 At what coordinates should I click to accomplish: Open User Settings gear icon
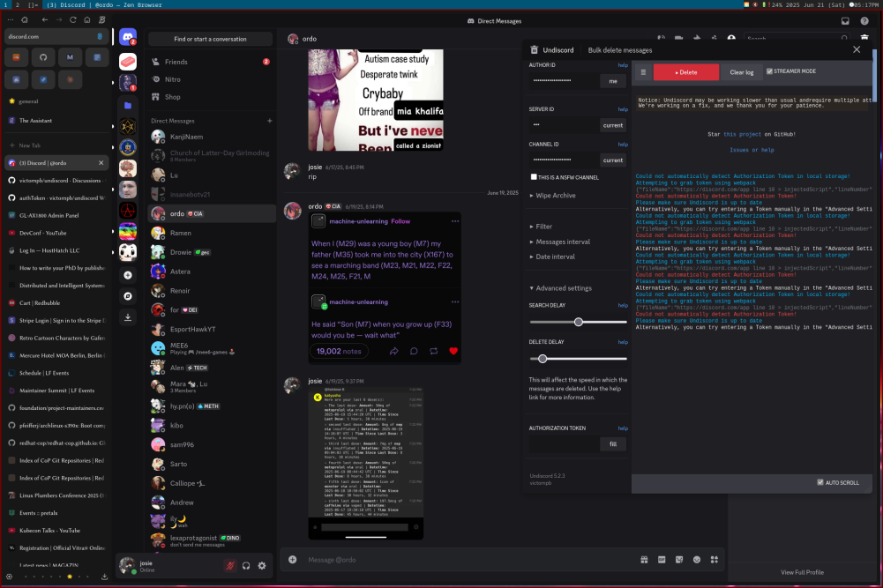click(x=262, y=566)
